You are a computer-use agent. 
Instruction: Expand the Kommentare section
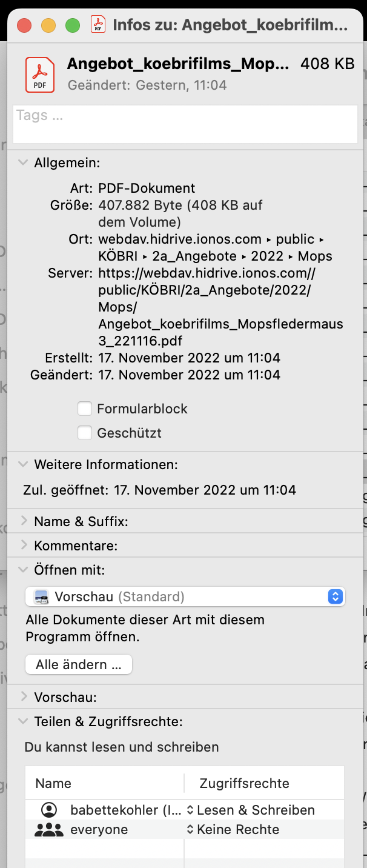24,545
